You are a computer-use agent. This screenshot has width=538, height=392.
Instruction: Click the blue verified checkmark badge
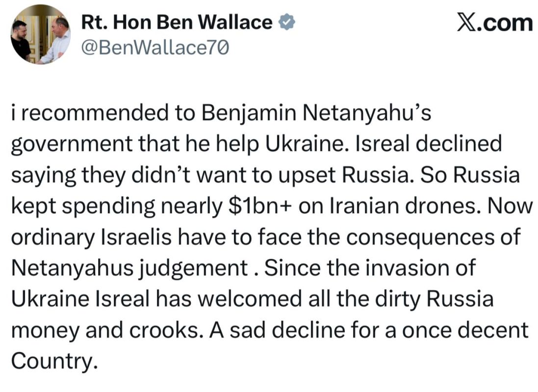pyautogui.click(x=286, y=23)
